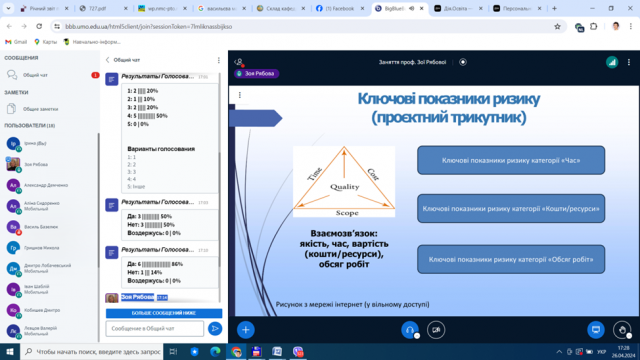Open Chrome three-dot menu
The image size is (640, 360).
click(x=631, y=27)
